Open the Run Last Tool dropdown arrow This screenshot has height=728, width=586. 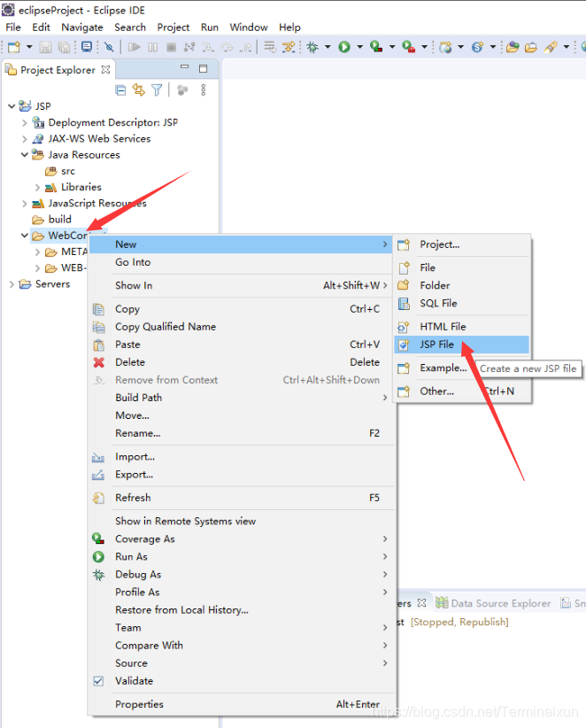tap(424, 47)
